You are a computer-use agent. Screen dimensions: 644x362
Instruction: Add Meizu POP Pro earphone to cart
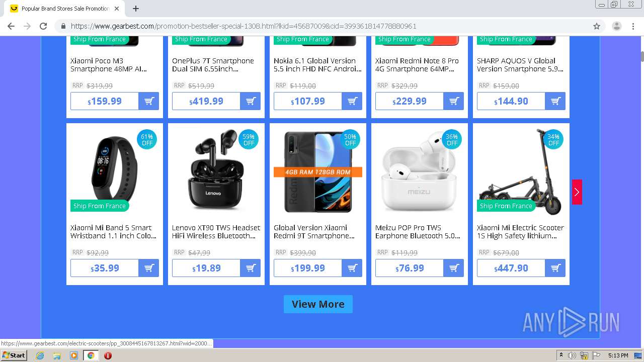tap(454, 268)
